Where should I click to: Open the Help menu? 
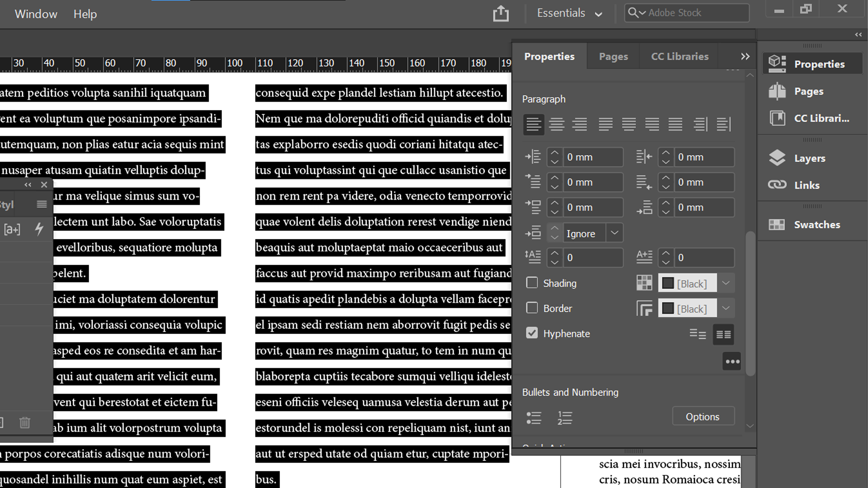(85, 14)
